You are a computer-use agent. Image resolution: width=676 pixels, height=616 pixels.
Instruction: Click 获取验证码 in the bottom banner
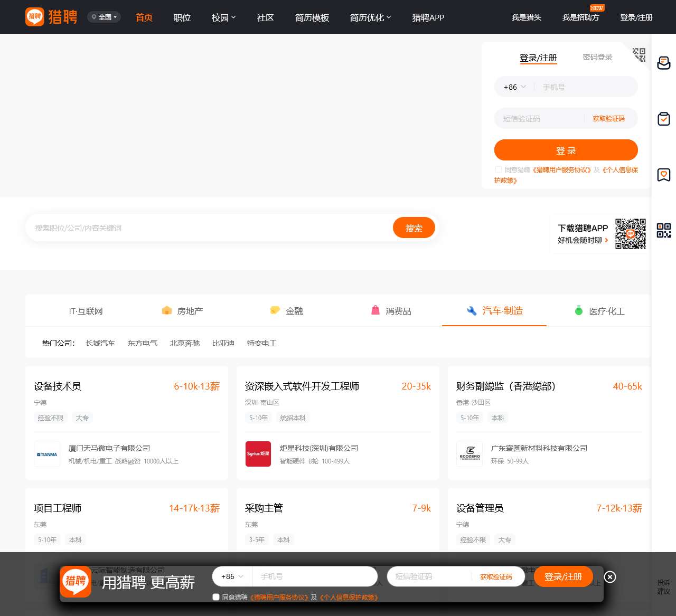pos(496,576)
